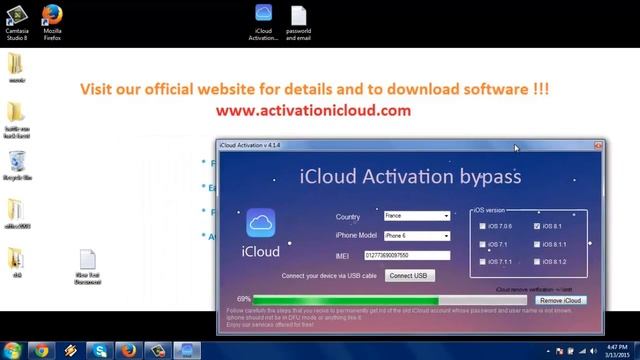The height and width of the screenshot is (360, 640).
Task: Open the Country dropdown showing France
Action: (417, 216)
